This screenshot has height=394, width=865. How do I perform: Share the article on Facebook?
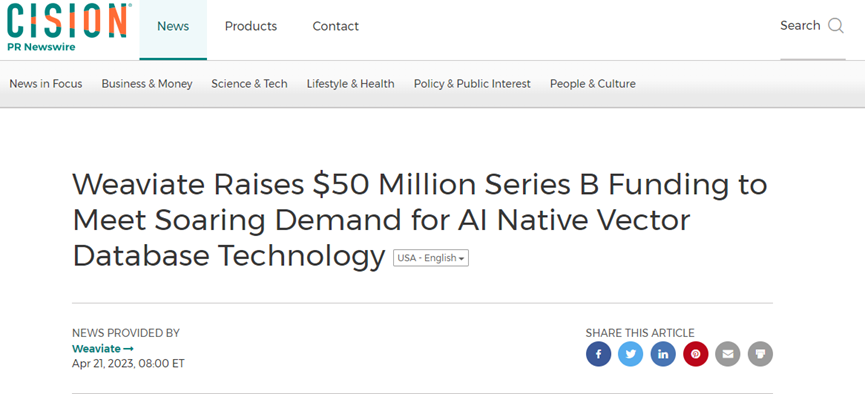pyautogui.click(x=599, y=354)
